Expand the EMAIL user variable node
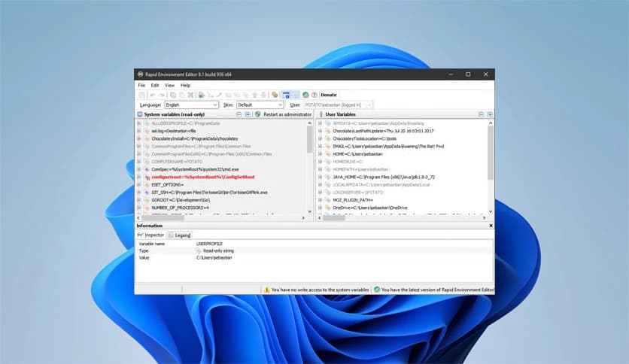The width and height of the screenshot is (629, 364). tap(320, 147)
